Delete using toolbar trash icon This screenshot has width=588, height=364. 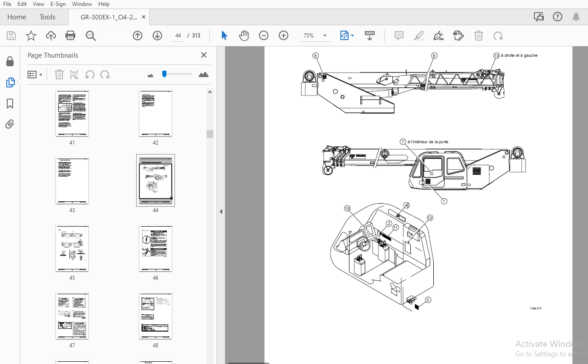[x=478, y=36]
